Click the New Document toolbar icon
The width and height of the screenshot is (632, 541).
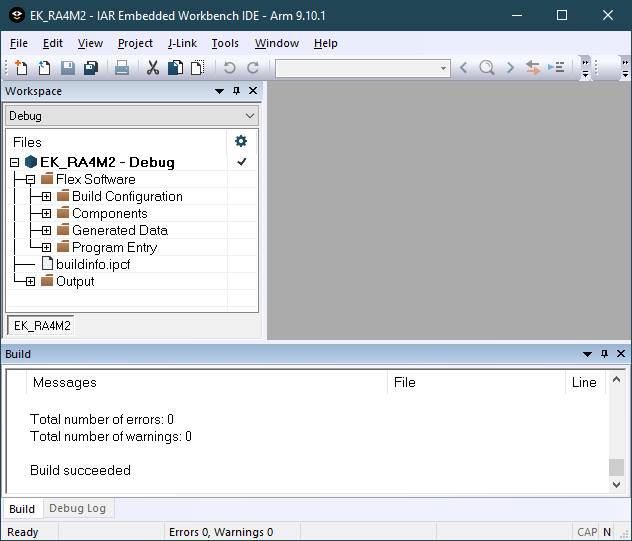(22, 68)
